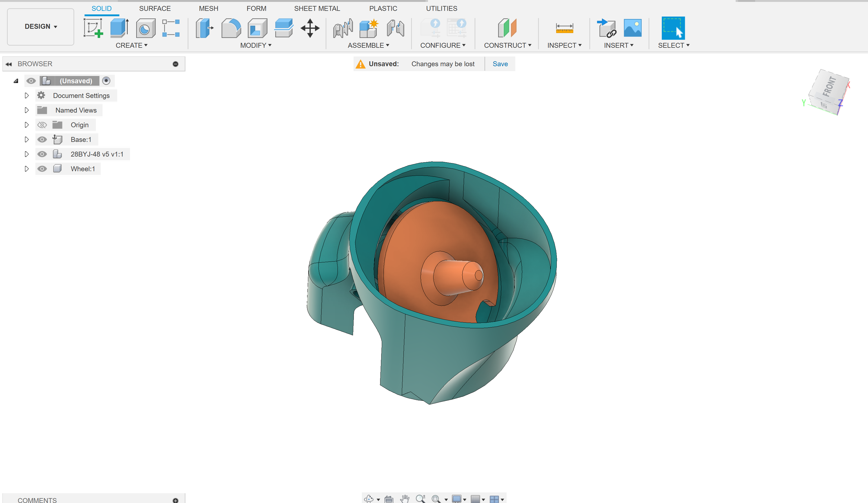Hide the Wheel:1 component
This screenshot has height=503, width=868.
tap(42, 169)
